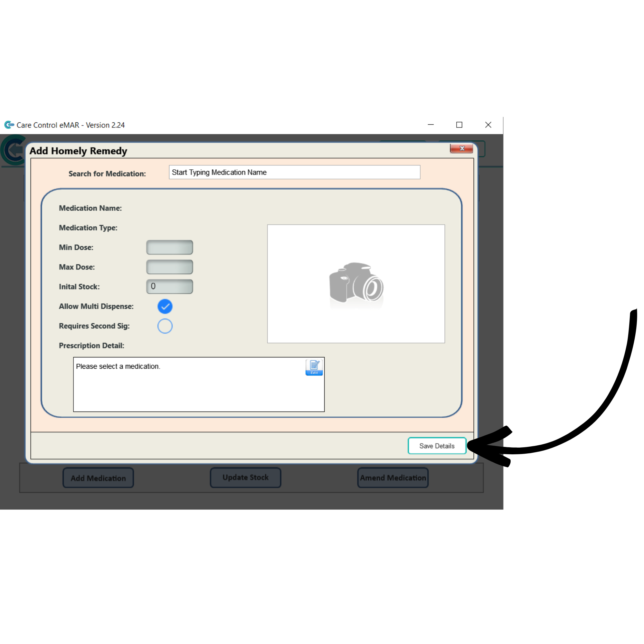Click the Care Control logo in title bar
644x644 pixels.
(9, 125)
